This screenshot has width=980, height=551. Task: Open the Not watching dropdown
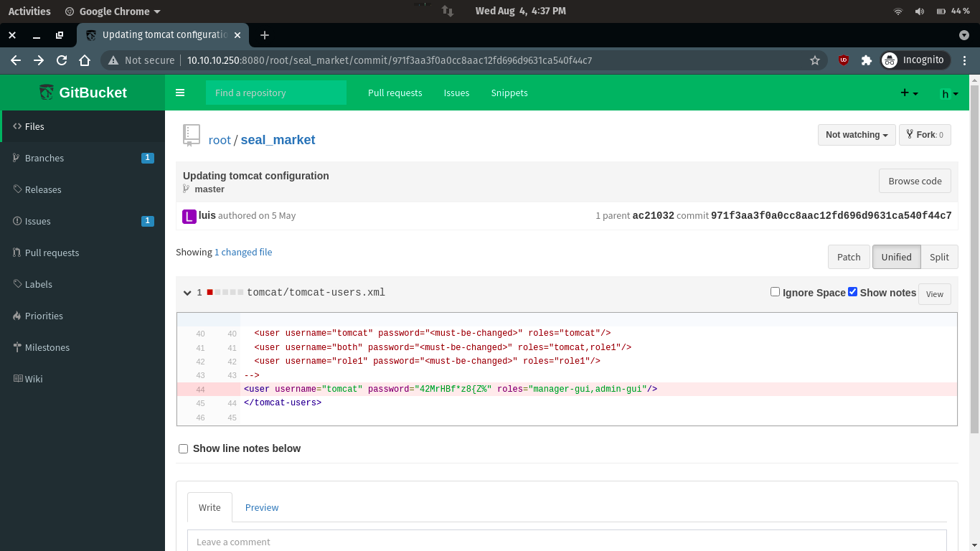(x=857, y=135)
